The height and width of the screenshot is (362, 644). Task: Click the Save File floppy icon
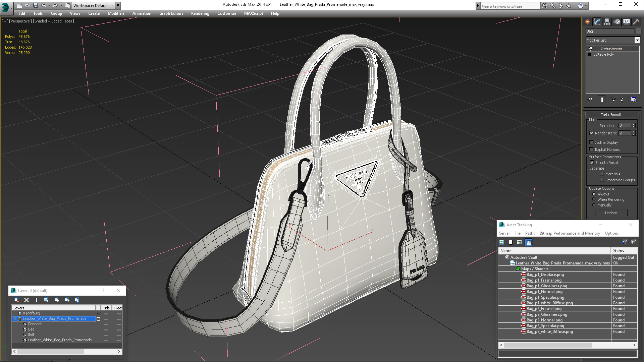point(36,6)
